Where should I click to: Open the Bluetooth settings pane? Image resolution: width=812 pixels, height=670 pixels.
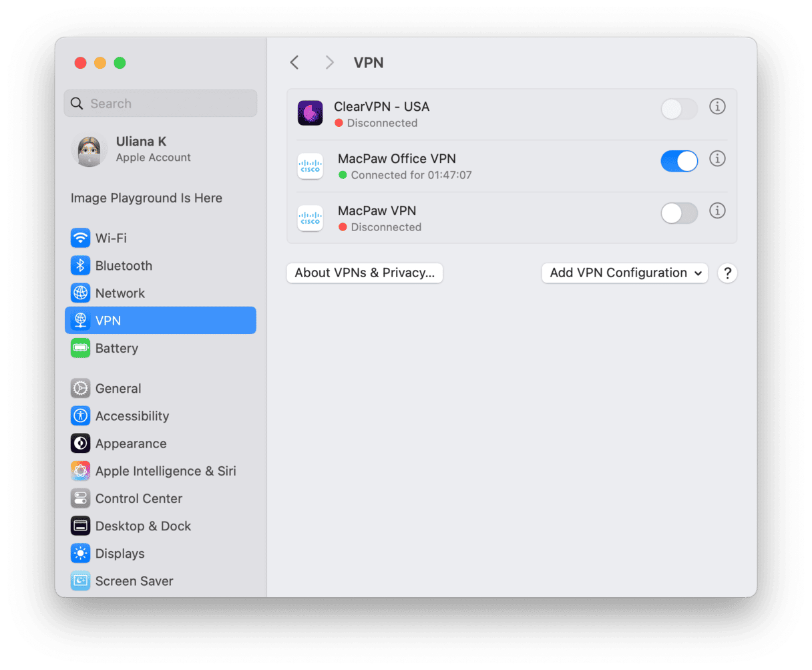coord(160,265)
